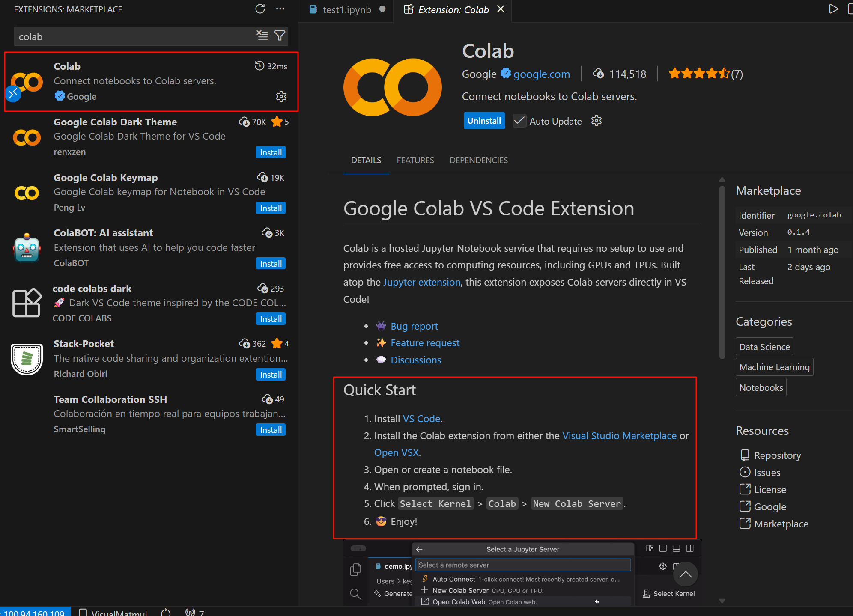Close the Extension: Colab tab
Image resolution: width=853 pixels, height=616 pixels.
point(501,9)
